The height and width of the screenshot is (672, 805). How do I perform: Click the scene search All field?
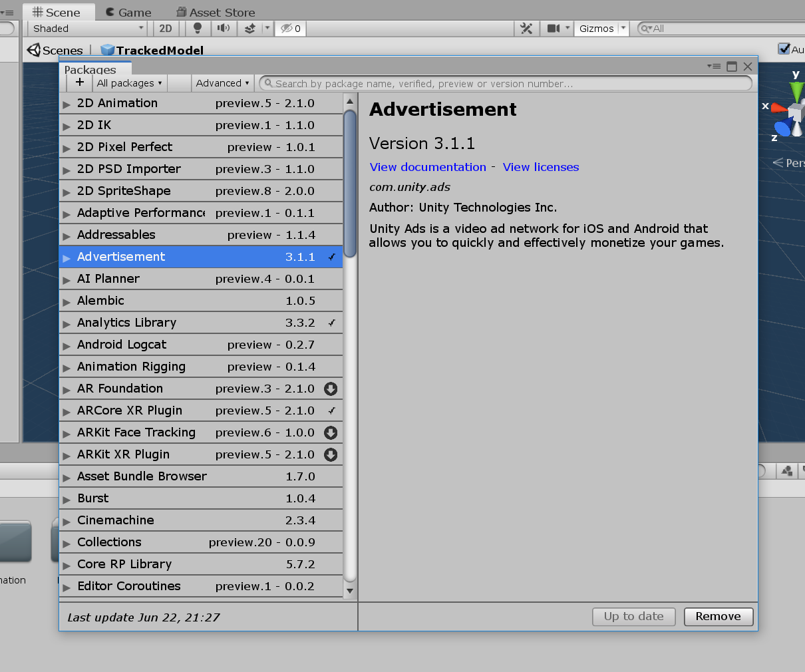(x=721, y=29)
